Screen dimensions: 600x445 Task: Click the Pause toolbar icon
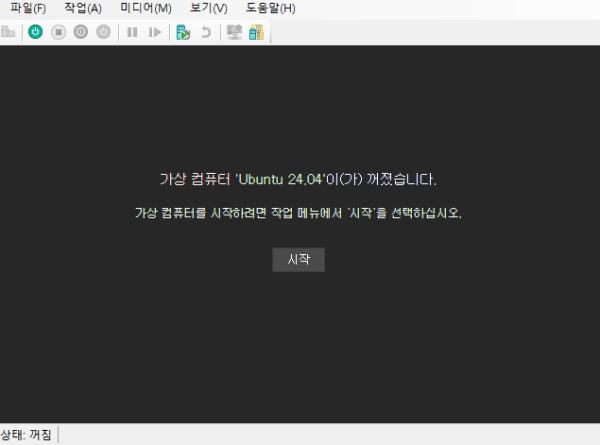pos(132,32)
